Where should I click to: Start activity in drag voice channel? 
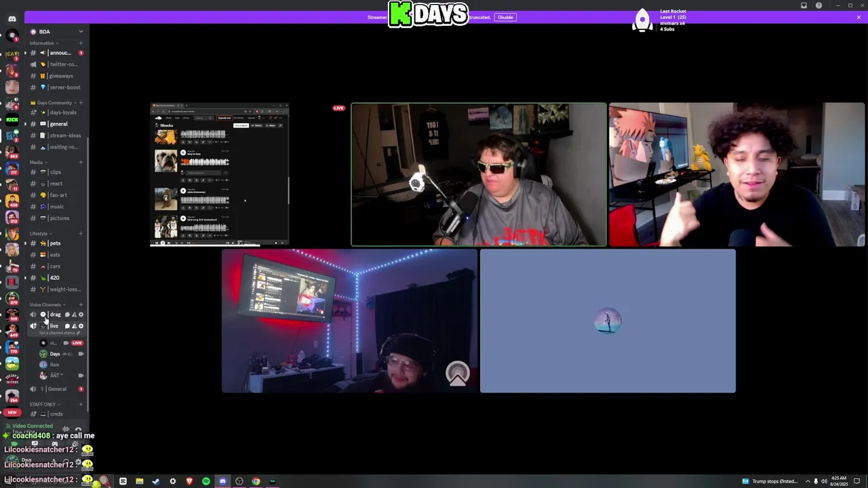(x=74, y=314)
